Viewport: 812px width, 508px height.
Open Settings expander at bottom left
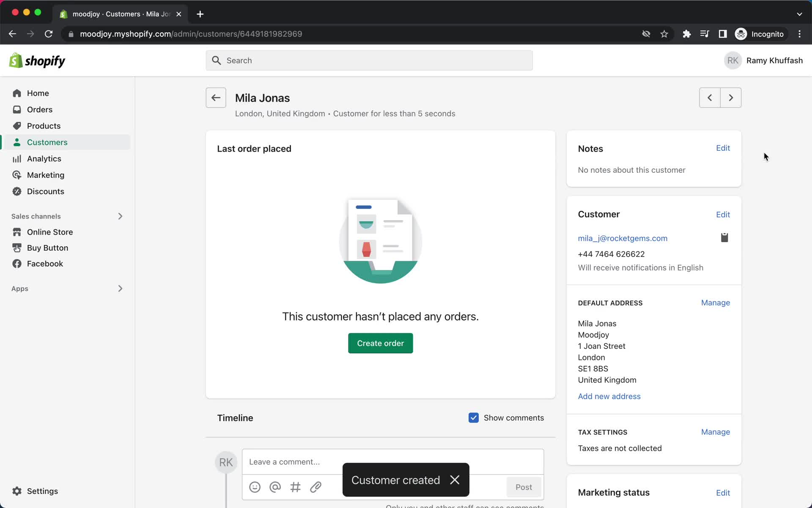tap(42, 491)
